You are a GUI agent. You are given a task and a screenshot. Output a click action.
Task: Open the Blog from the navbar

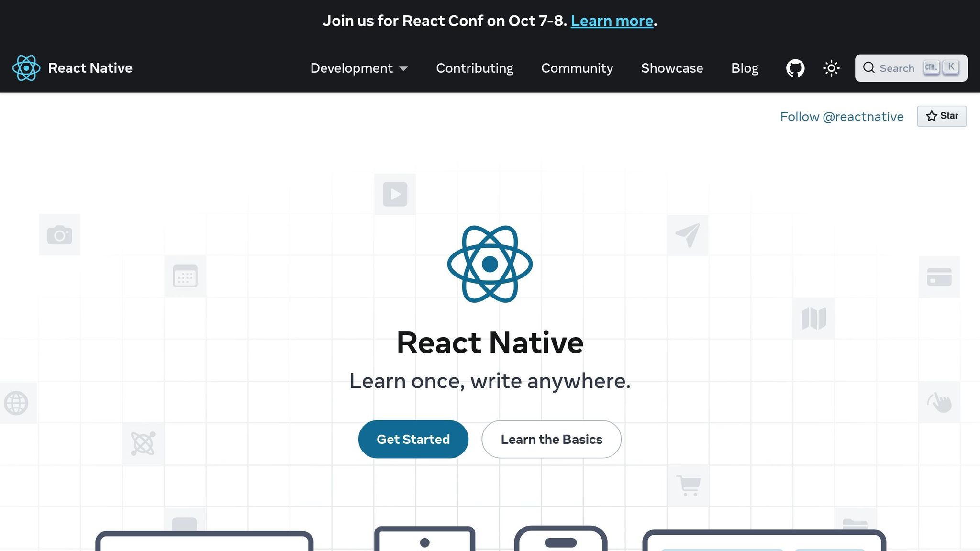click(745, 68)
